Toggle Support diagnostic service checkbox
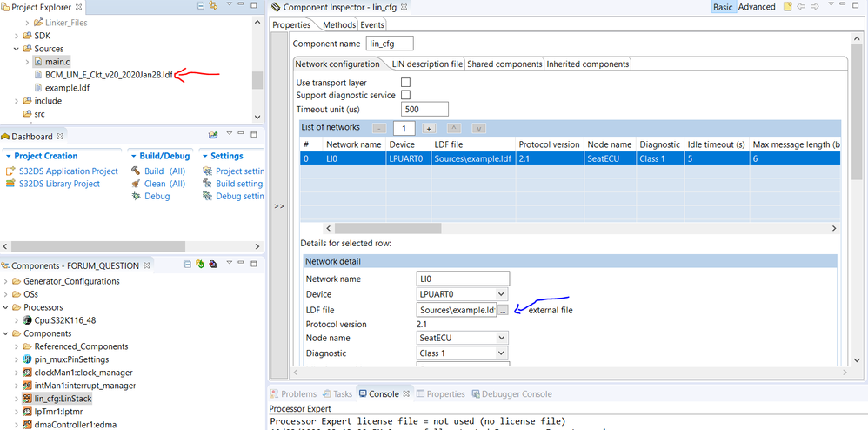Screen dimensions: 868x430 (405, 95)
